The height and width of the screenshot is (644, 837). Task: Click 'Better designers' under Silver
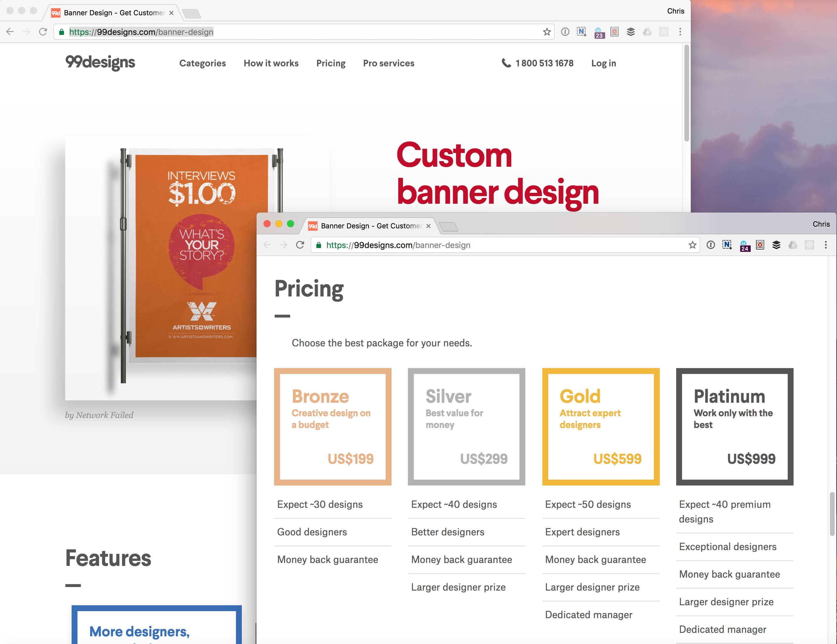click(x=448, y=532)
